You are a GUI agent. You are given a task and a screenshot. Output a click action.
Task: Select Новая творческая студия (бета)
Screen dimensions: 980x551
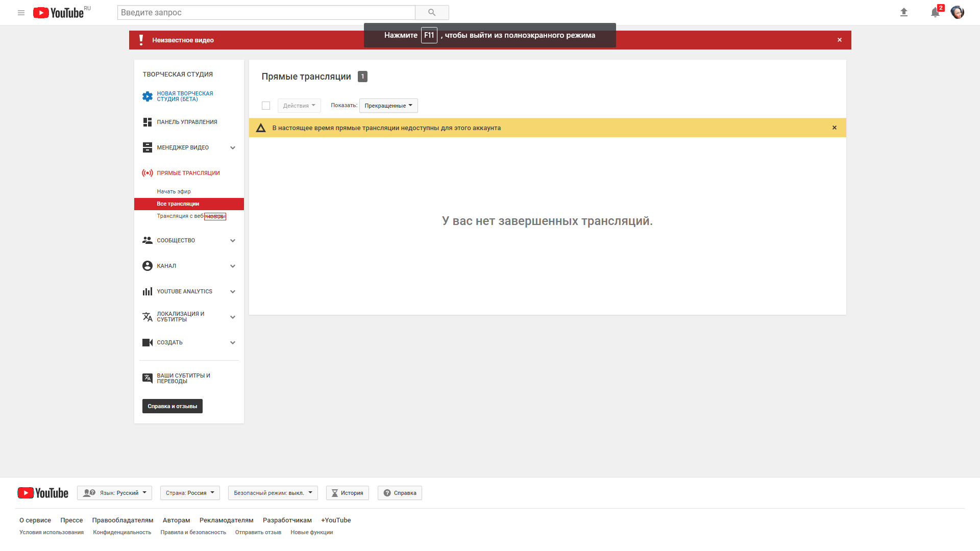[185, 96]
